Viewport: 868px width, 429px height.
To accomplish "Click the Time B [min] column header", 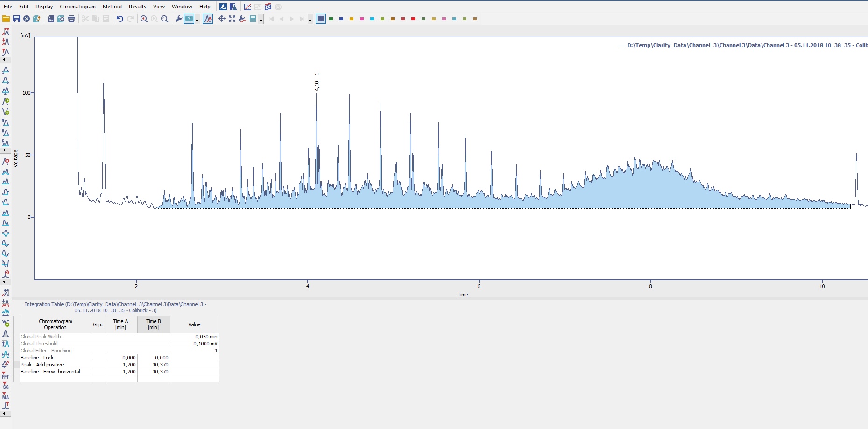I will tap(154, 324).
